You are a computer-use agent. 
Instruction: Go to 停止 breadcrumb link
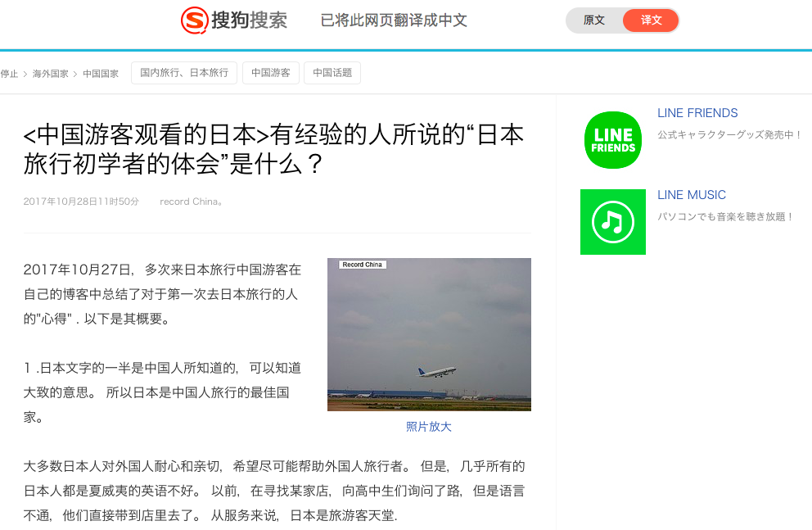click(9, 74)
